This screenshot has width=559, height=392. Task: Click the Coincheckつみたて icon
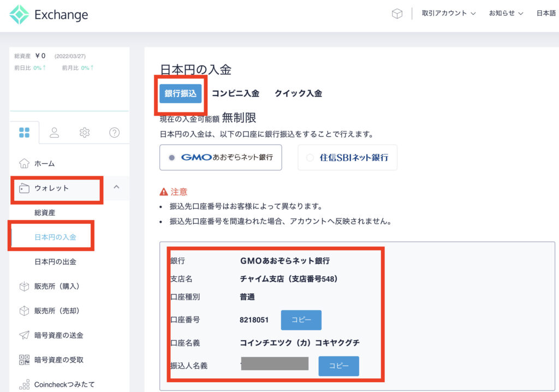tap(24, 384)
